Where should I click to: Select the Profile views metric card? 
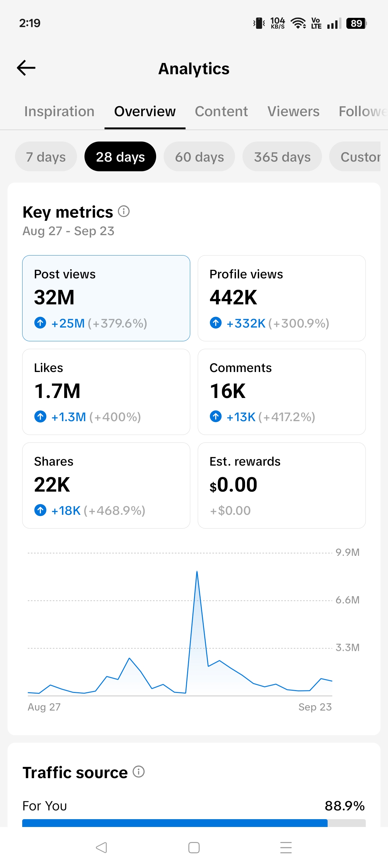[282, 298]
